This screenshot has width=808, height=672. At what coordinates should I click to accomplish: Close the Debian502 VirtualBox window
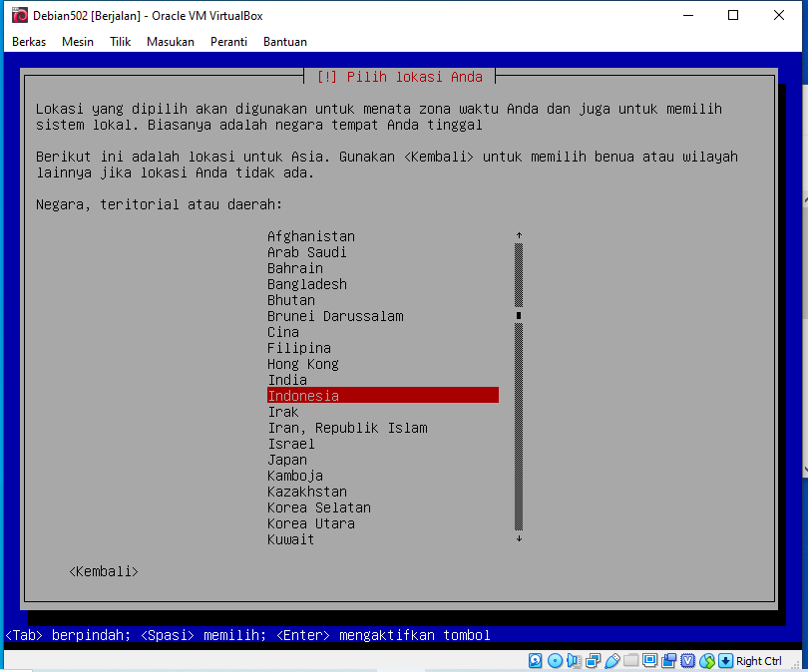[x=779, y=15]
